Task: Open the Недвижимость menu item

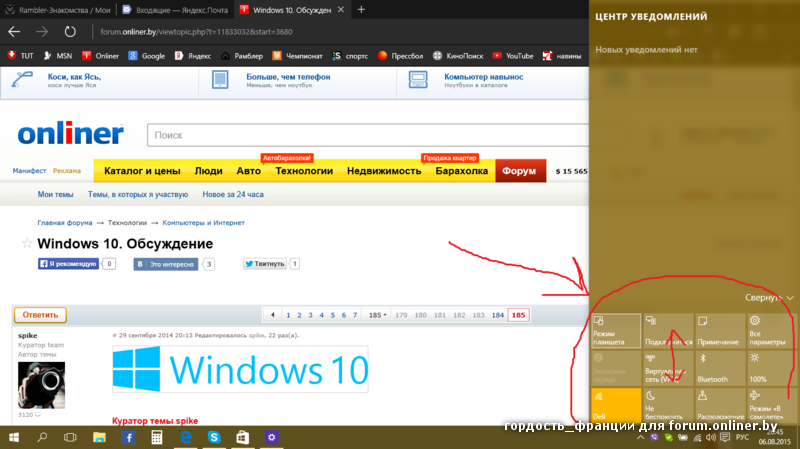Action: pos(384,171)
